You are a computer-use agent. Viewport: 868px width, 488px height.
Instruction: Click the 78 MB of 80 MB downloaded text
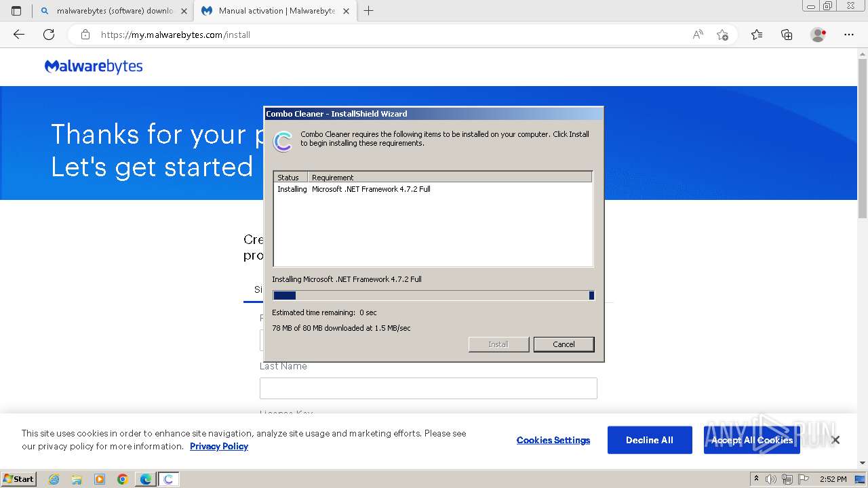click(341, 328)
